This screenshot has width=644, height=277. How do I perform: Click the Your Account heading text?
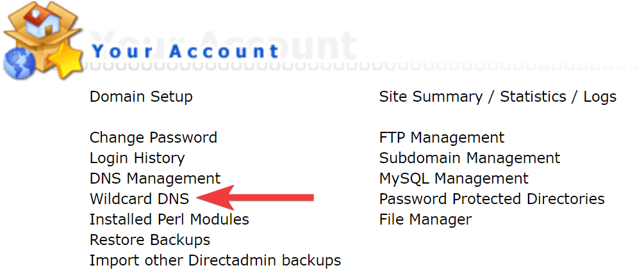coord(186,52)
